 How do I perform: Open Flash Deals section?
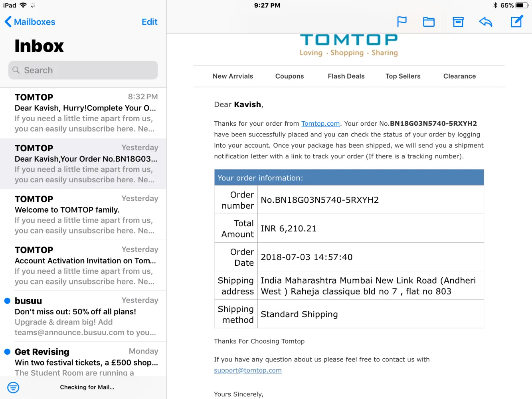346,76
